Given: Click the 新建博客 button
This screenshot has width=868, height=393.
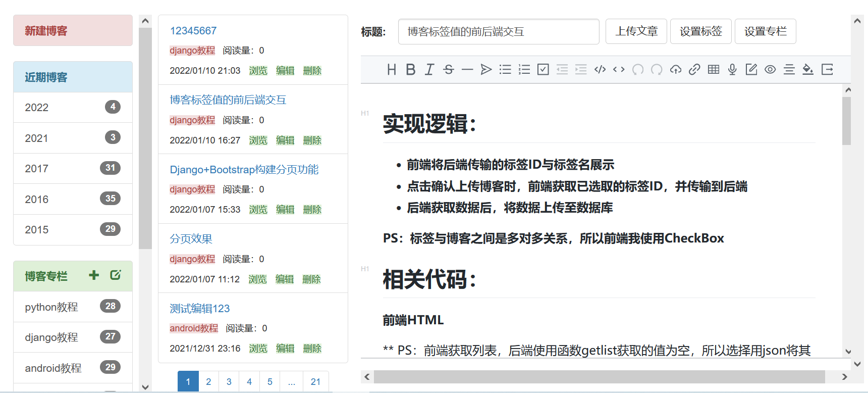Looking at the screenshot, I should point(73,30).
